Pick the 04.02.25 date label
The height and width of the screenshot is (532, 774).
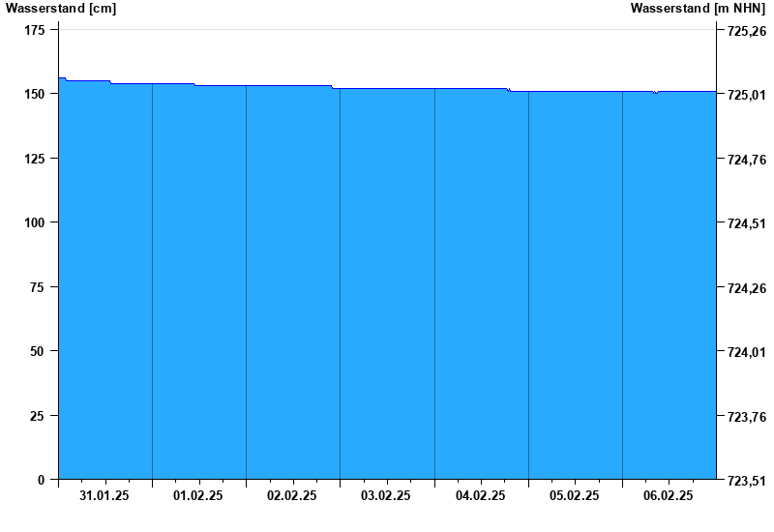pyautogui.click(x=480, y=495)
